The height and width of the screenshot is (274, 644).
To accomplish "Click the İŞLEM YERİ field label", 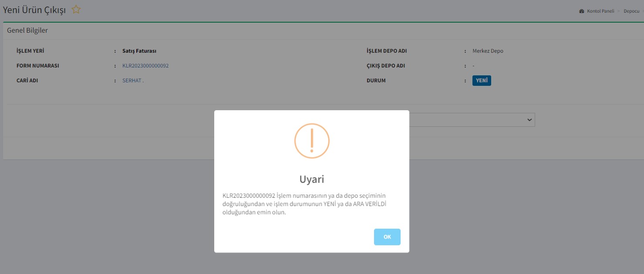I will 30,51.
